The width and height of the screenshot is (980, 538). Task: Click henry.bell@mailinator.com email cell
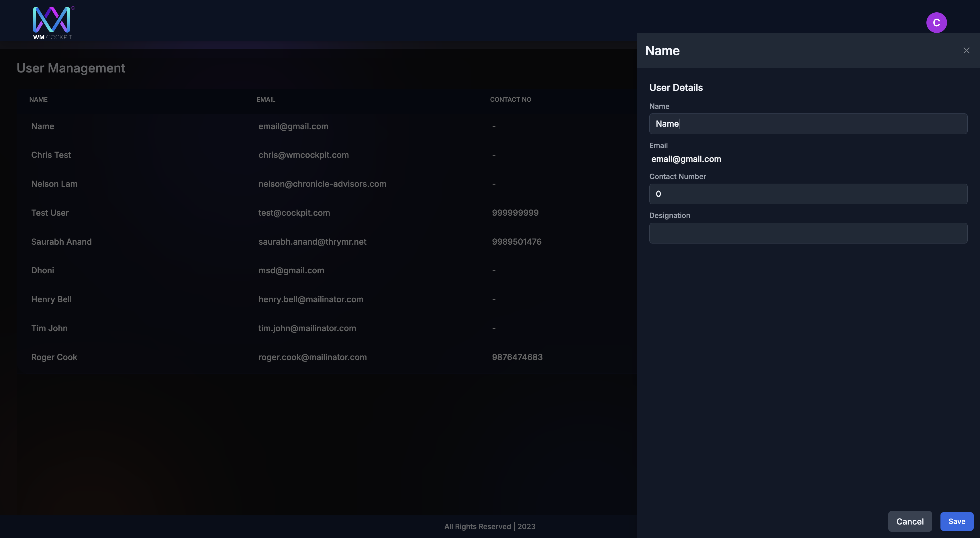[x=310, y=299]
